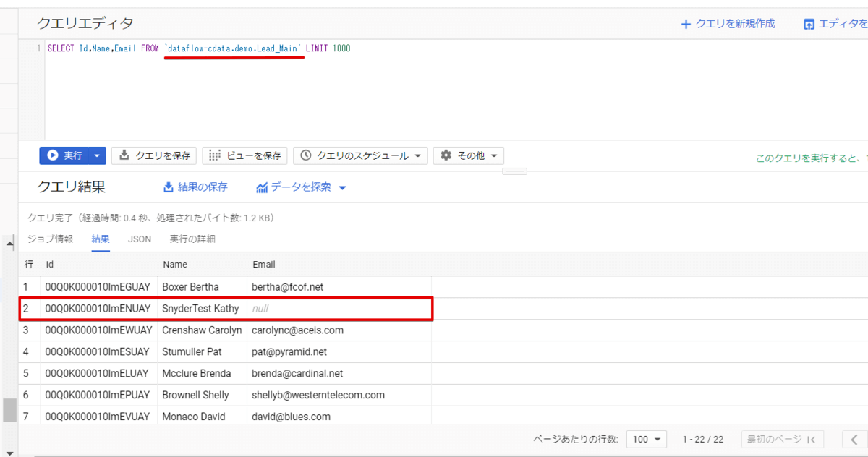Select cell Boxer Bertha

(190, 287)
